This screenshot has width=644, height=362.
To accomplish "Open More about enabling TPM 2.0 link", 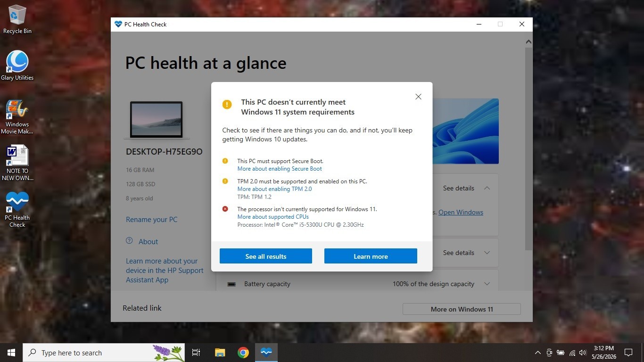I will (274, 189).
